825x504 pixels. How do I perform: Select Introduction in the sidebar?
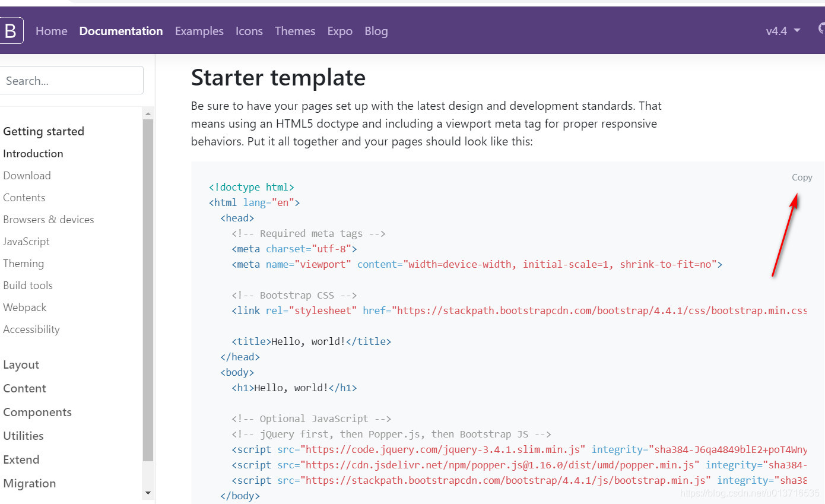pos(33,154)
